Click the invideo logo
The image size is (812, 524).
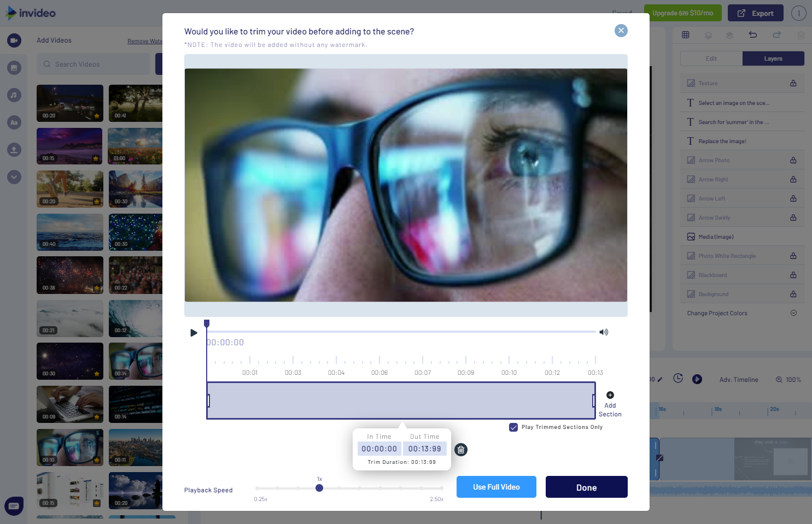31,13
